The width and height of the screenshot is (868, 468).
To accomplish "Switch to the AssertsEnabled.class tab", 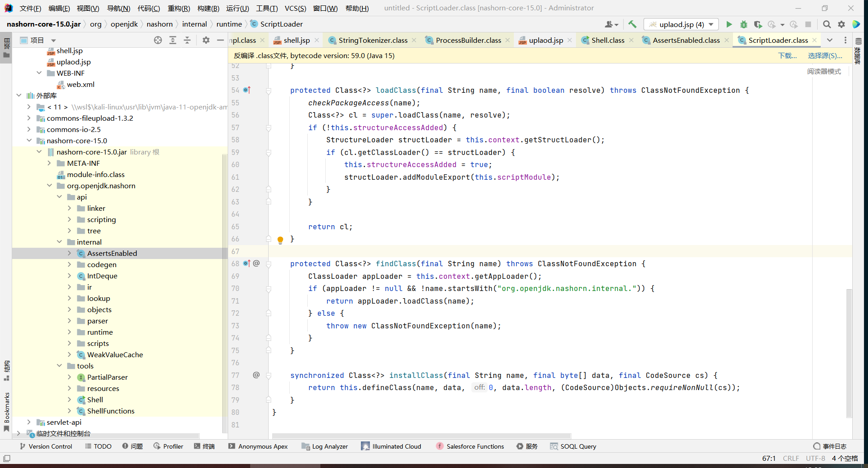I will [x=686, y=40].
